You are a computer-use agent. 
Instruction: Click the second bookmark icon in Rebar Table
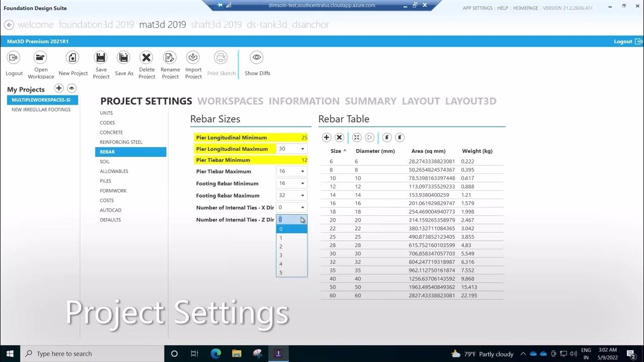coord(400,137)
